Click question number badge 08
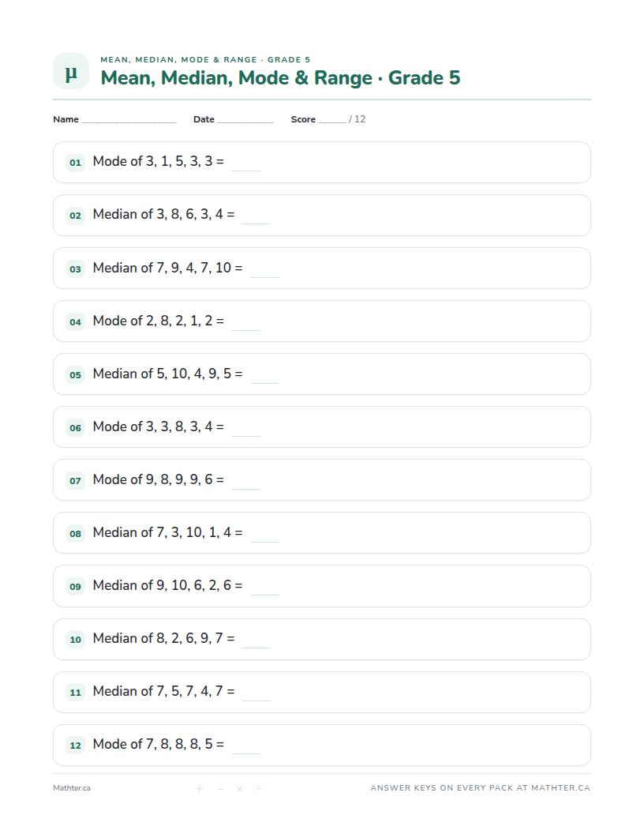 click(x=76, y=533)
